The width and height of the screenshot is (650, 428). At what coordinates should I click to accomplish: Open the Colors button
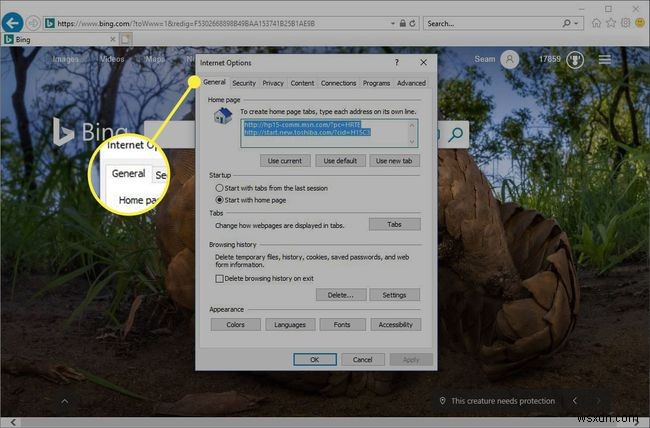(235, 324)
